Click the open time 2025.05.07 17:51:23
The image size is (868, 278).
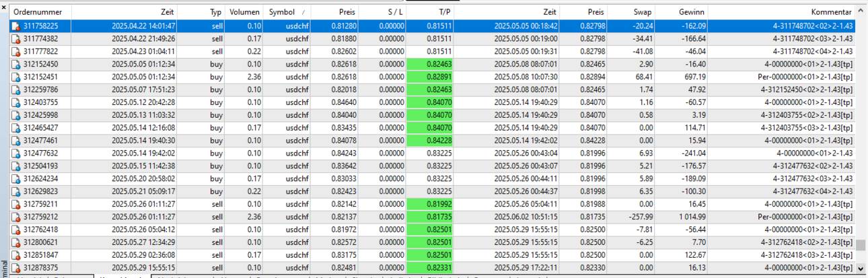[143, 90]
